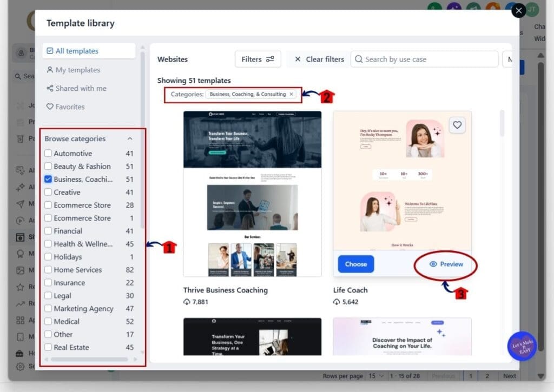Screen dimensions: 554x392
Task: Open the Rows per page dropdown
Action: pos(376,376)
